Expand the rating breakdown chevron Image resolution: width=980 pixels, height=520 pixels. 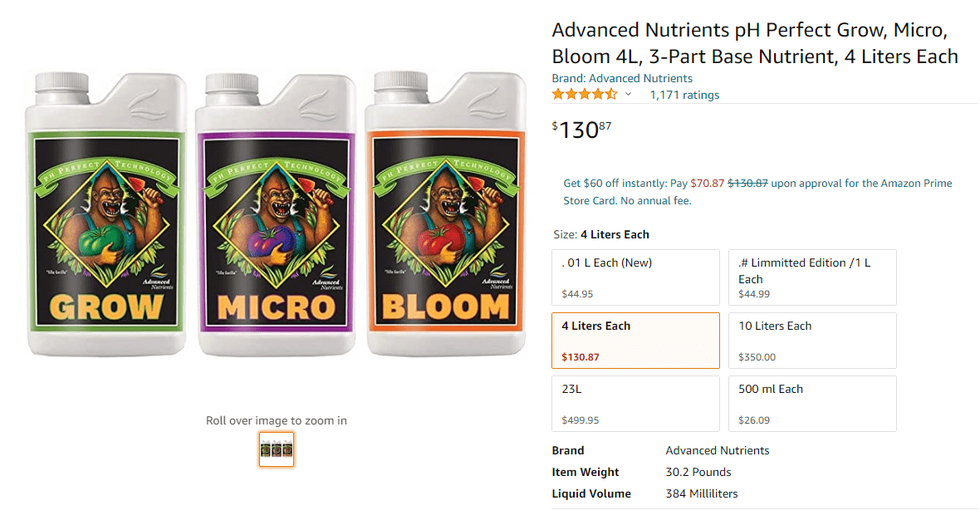628,95
